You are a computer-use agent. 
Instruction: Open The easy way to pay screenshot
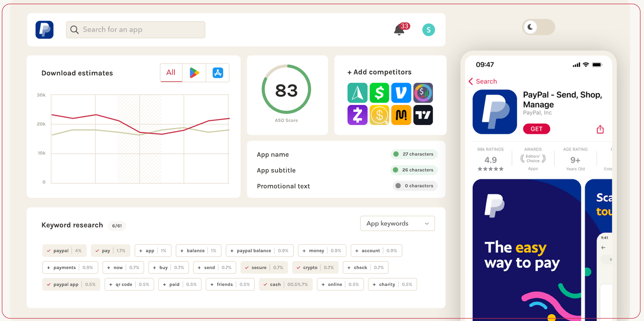pos(527,250)
